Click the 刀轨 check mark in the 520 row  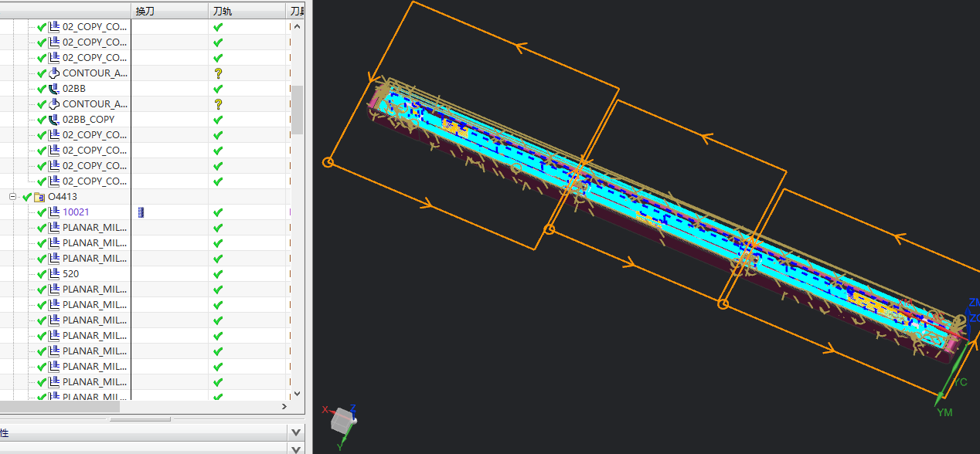tap(218, 274)
